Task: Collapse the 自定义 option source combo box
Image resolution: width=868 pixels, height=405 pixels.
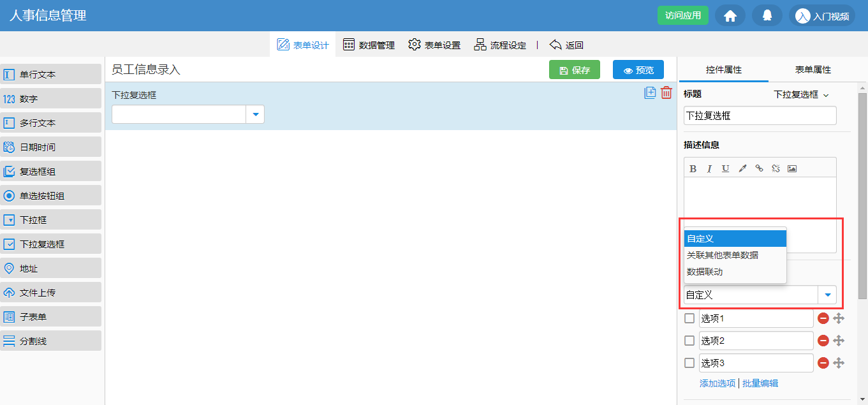Action: (x=827, y=295)
